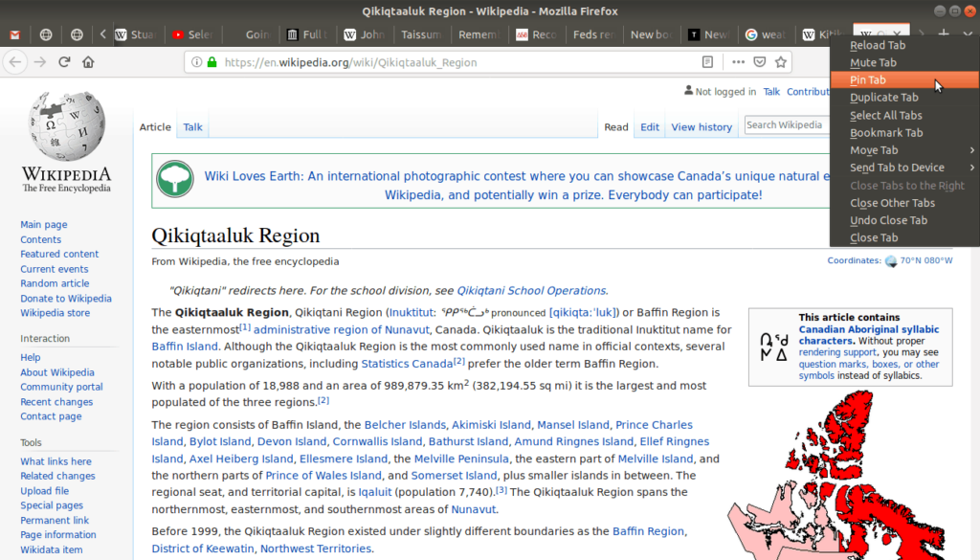Bookmark this page with the star

click(x=781, y=62)
